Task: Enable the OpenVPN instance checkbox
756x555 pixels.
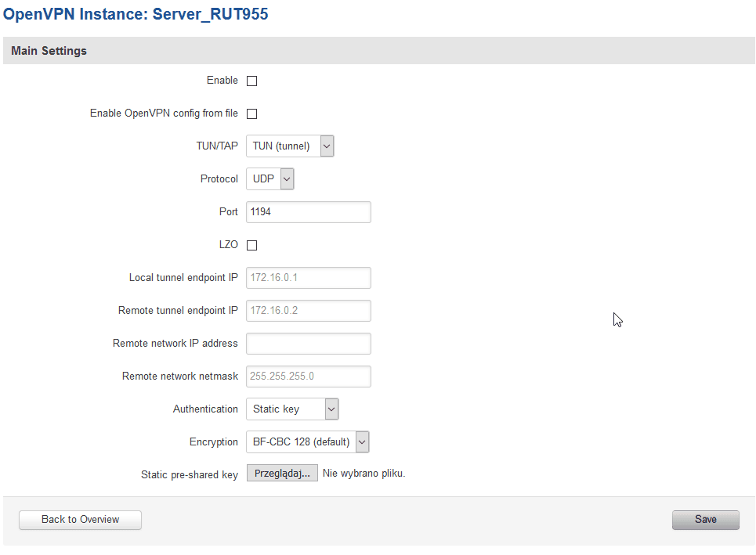Action: pyautogui.click(x=251, y=81)
